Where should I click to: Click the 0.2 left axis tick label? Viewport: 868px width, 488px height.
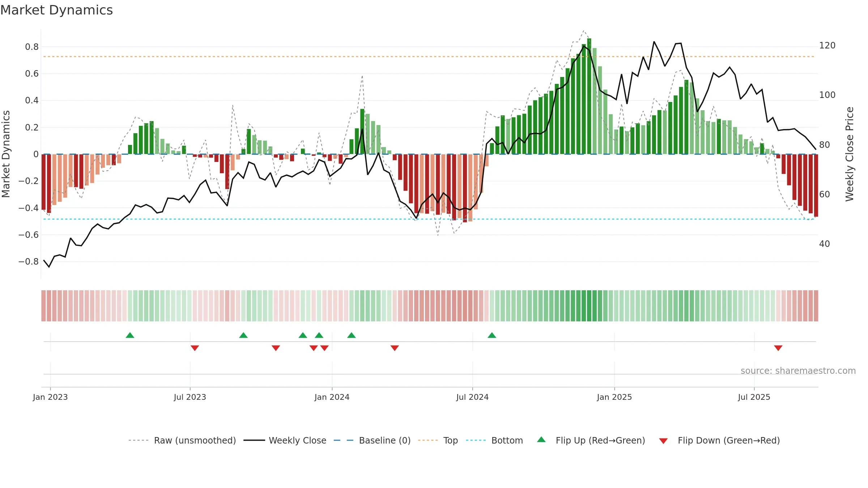32,128
